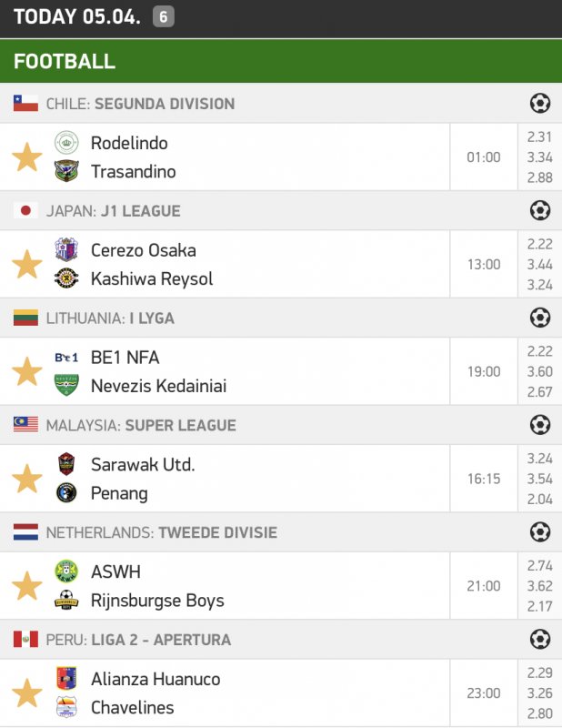Toggle favorite star for Rodelindo vs Trasandino
The image size is (562, 728).
[26, 157]
